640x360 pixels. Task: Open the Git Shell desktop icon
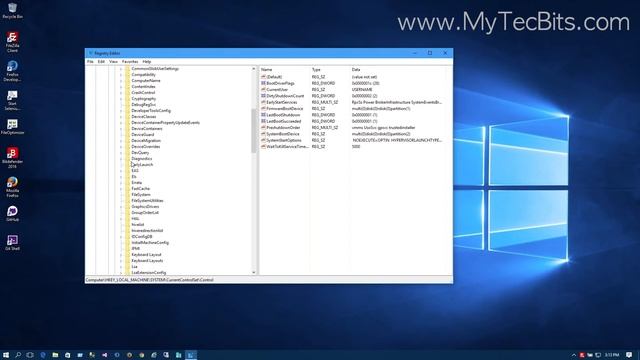pos(12,242)
